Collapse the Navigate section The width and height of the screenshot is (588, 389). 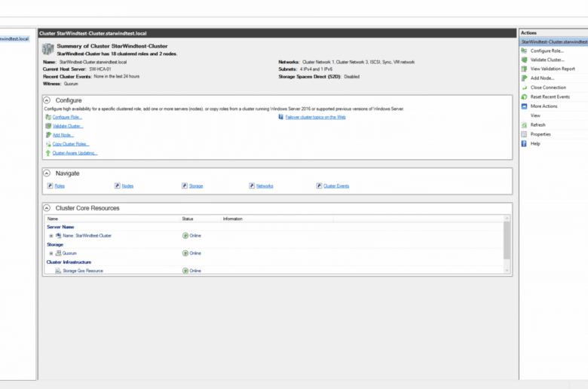[47, 173]
